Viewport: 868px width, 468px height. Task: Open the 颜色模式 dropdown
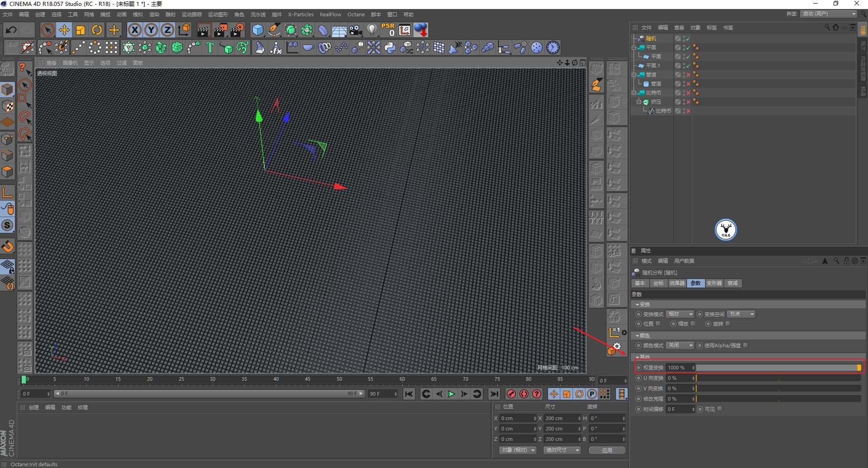[680, 345]
